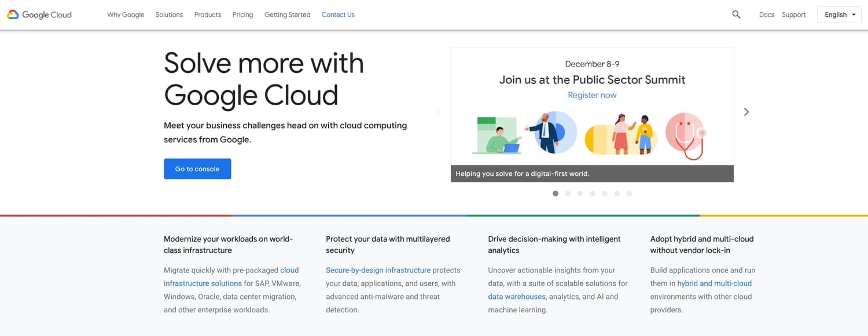868x336 pixels.
Task: Jump to the fourth carousel dot
Action: 593,194
